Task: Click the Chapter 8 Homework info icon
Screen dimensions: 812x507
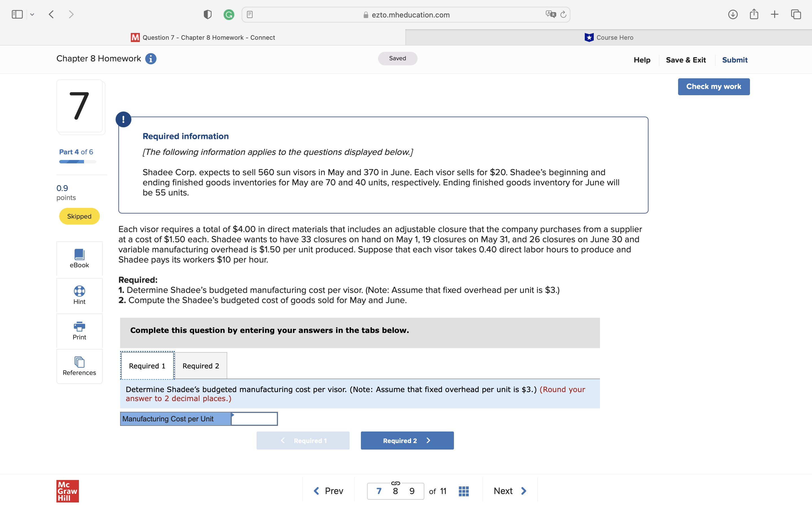Action: pos(151,59)
